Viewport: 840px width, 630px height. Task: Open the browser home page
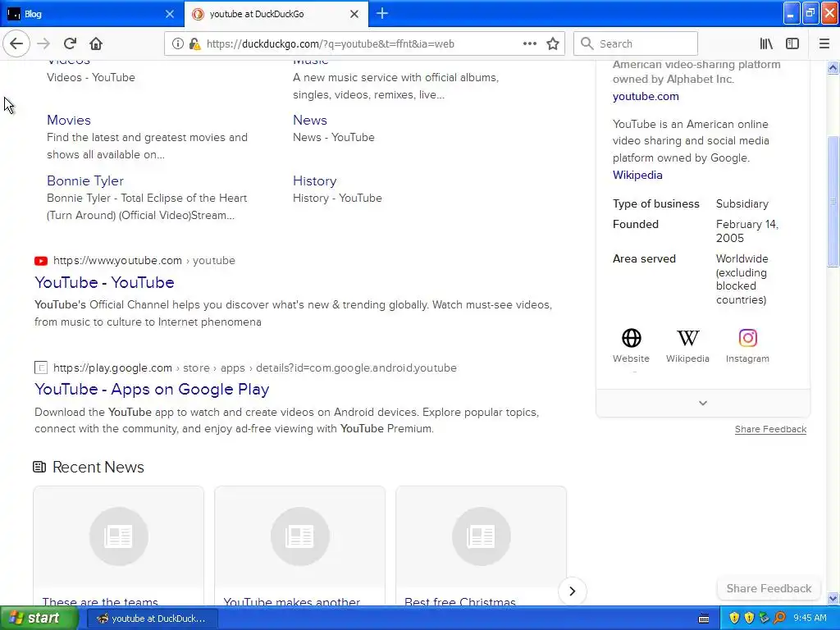(x=96, y=44)
